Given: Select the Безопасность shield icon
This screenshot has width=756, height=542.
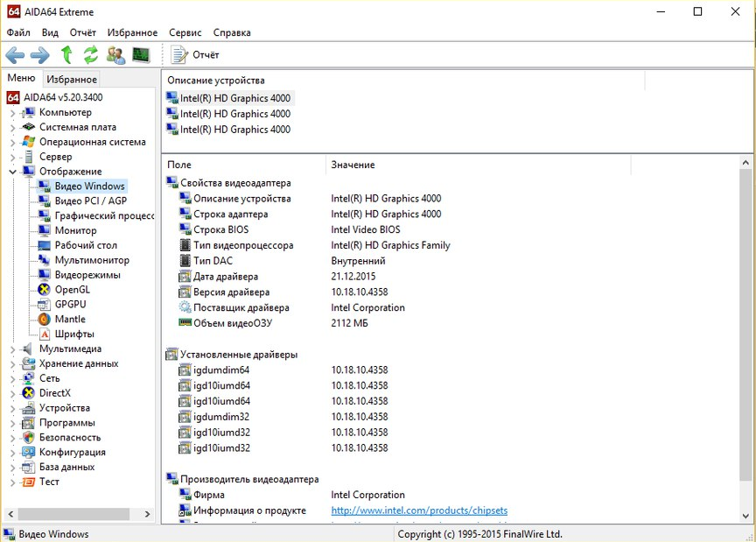Looking at the screenshot, I should (29, 438).
